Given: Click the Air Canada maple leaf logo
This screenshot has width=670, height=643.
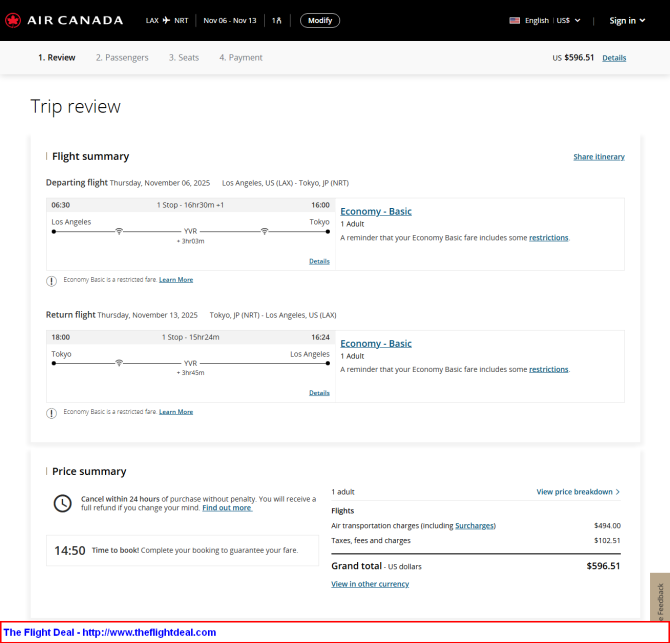Looking at the screenshot, I should pos(13,20).
